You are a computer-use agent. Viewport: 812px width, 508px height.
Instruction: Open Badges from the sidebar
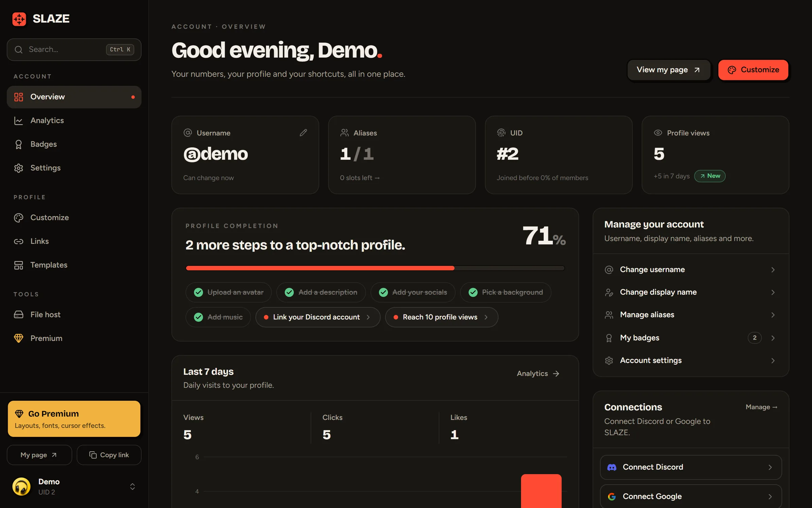coord(74,144)
